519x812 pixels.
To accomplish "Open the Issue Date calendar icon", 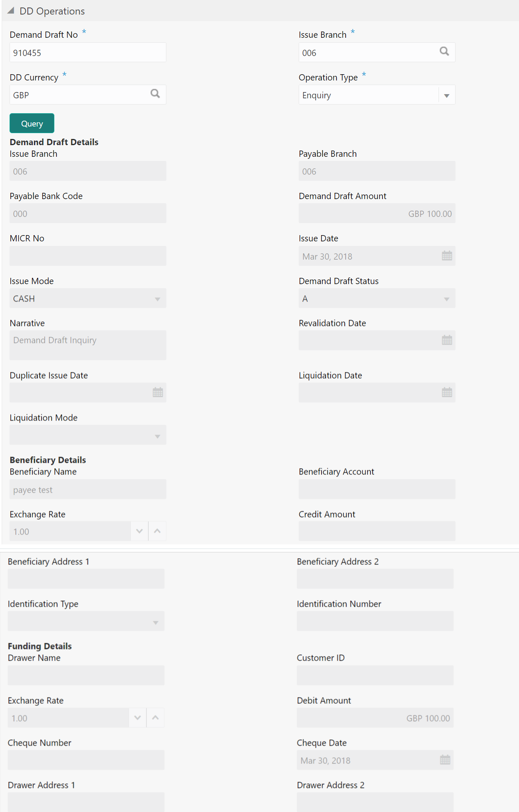I will [x=447, y=256].
